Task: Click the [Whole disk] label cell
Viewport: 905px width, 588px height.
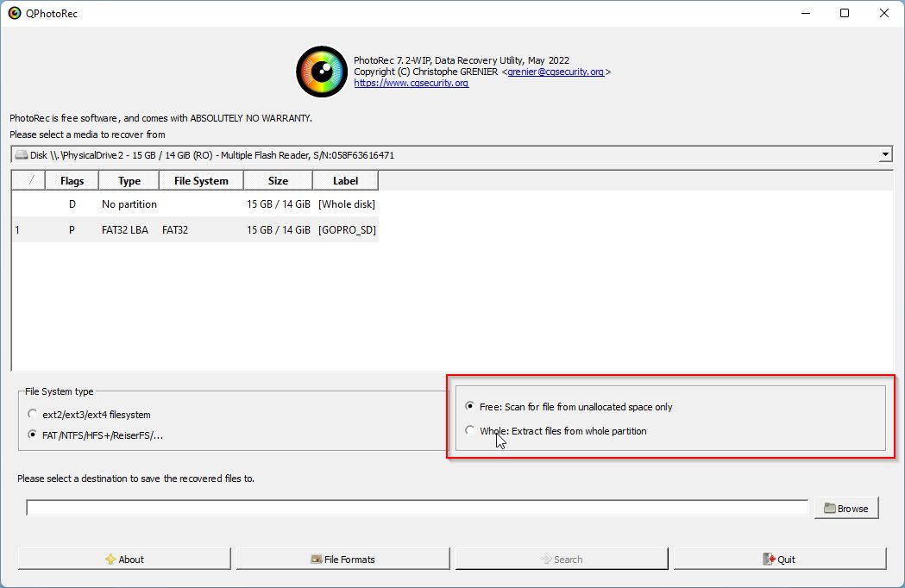Action: [346, 204]
